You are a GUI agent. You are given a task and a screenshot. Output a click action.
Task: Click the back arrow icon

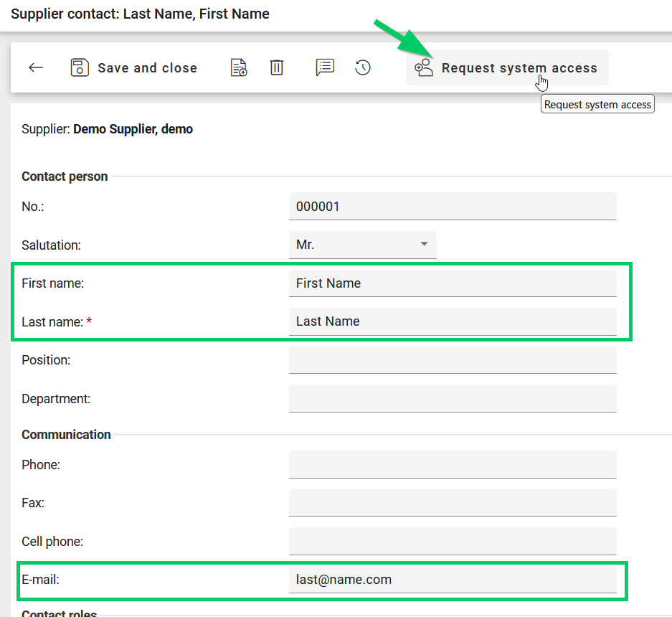36,67
